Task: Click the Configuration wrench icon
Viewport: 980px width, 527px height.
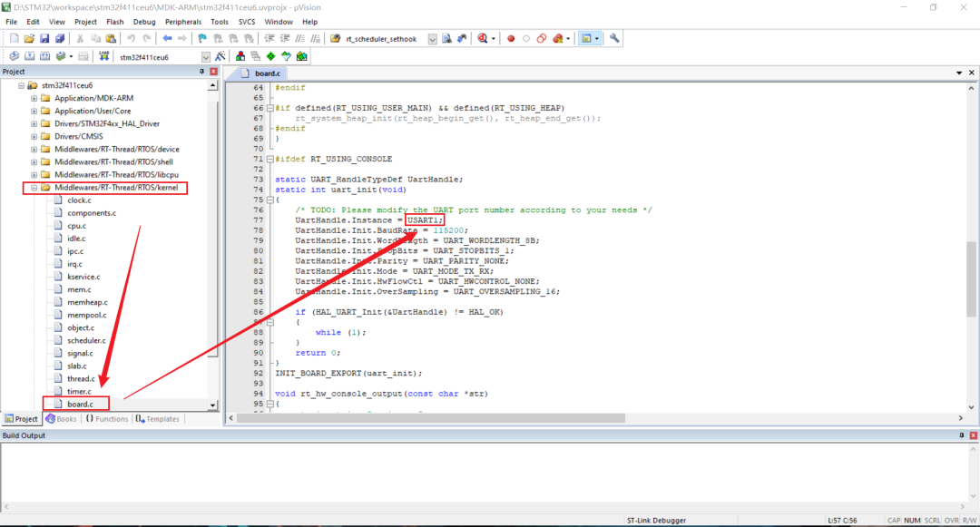Action: (614, 39)
